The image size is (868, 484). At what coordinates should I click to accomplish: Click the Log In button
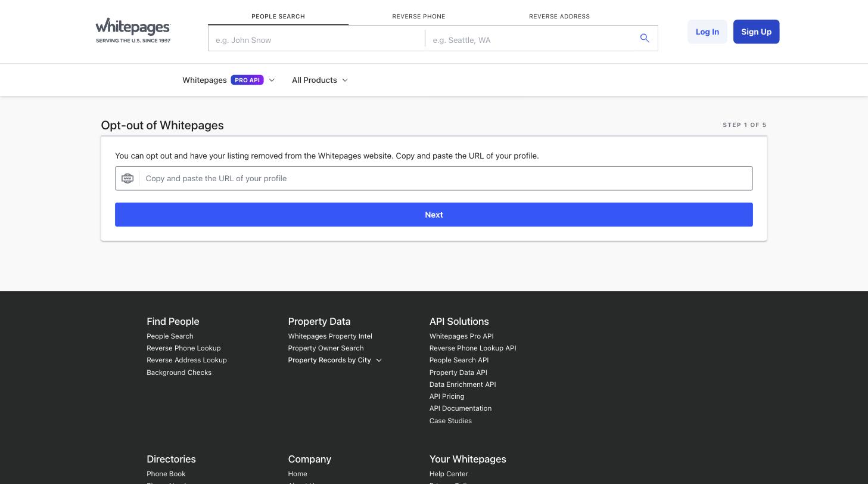coord(707,32)
